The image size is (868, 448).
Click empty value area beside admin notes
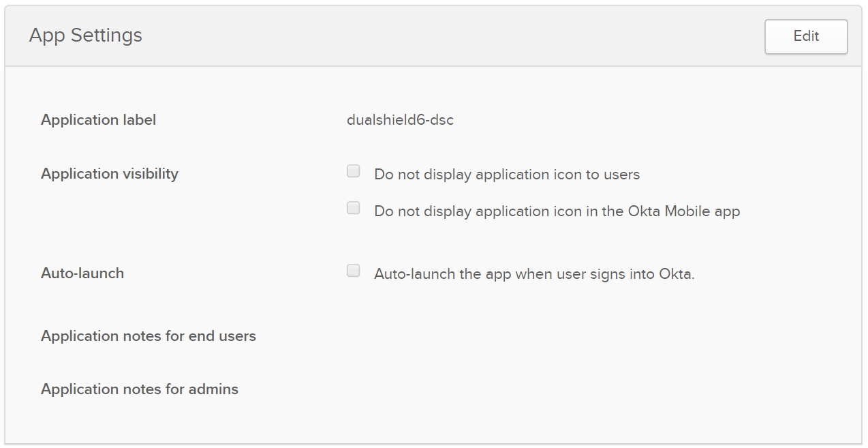coord(545,389)
